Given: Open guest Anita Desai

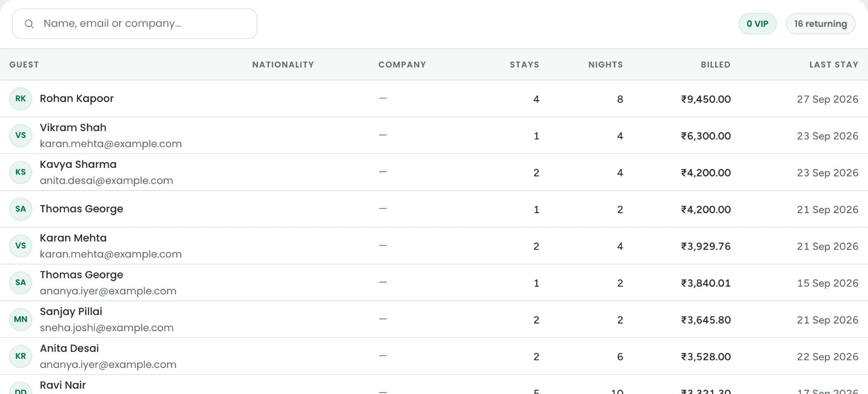Looking at the screenshot, I should [x=69, y=349].
